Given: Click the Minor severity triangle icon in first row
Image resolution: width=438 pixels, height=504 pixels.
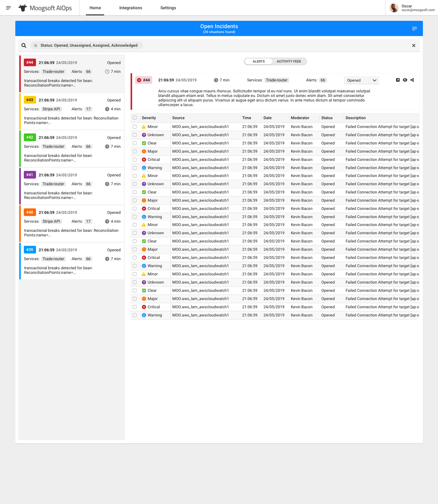Looking at the screenshot, I should click(144, 127).
